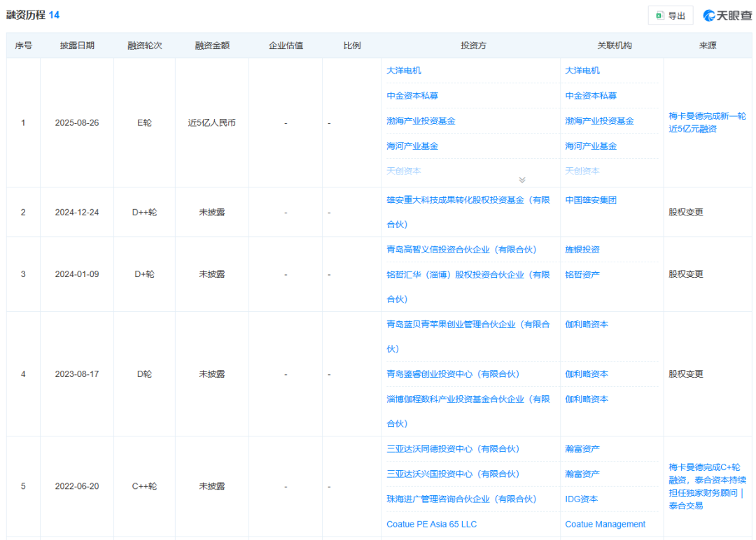
Task: Open source article 梅卡曼德完成新一轮近5亿元融资
Action: click(707, 122)
